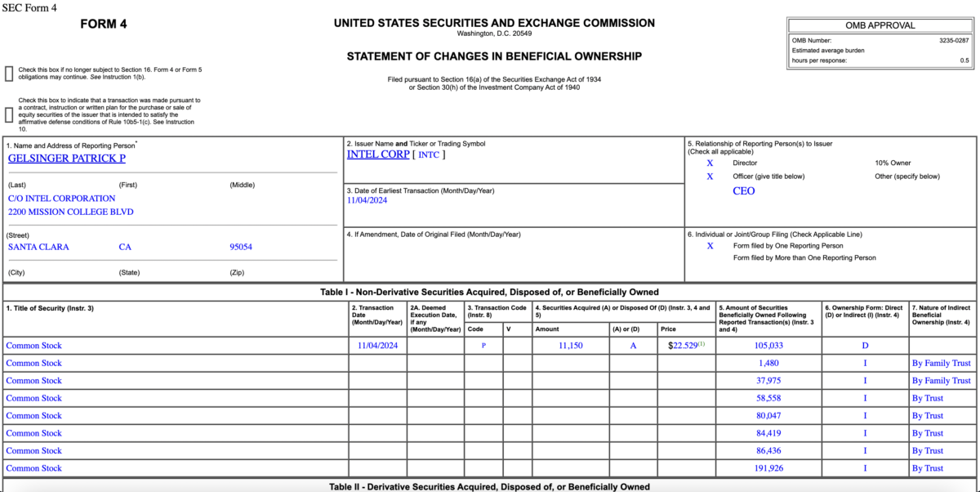
Task: Click the SANTA CLARA city text
Action: [x=38, y=247]
